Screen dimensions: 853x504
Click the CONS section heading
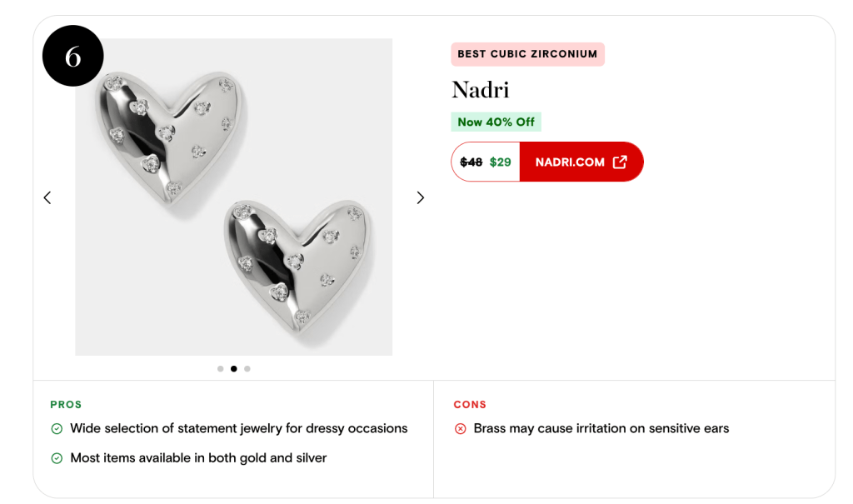coord(470,404)
